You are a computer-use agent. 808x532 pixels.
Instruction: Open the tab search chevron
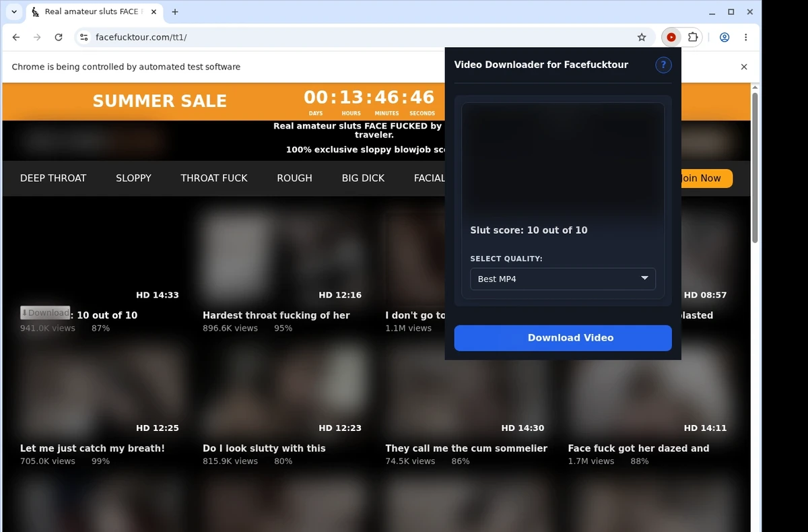point(14,11)
